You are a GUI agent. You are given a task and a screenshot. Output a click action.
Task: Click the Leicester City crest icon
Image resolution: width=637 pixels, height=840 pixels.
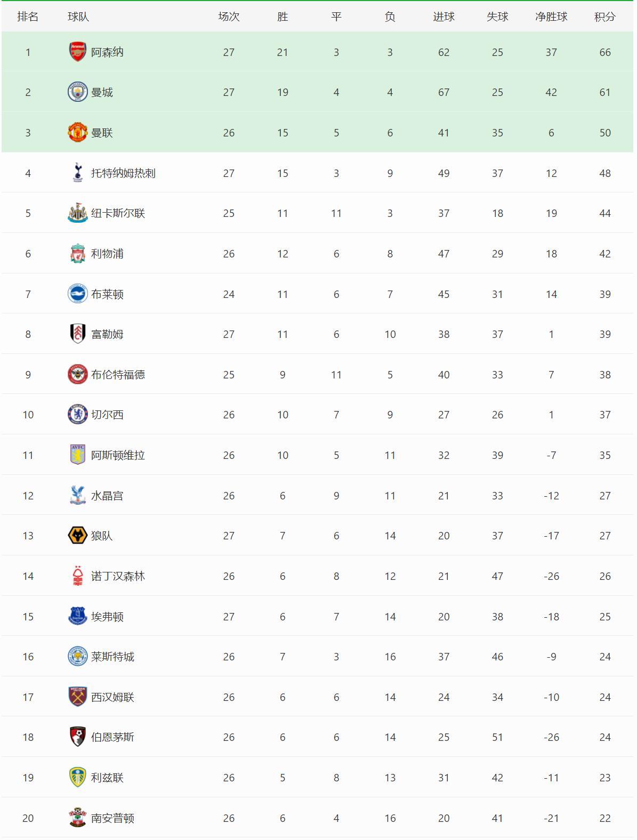point(78,657)
